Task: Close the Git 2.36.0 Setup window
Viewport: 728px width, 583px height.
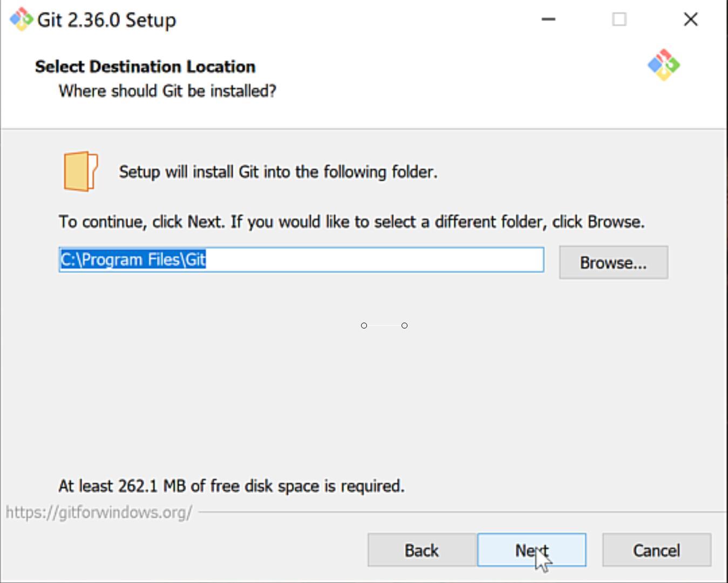Action: click(x=691, y=19)
